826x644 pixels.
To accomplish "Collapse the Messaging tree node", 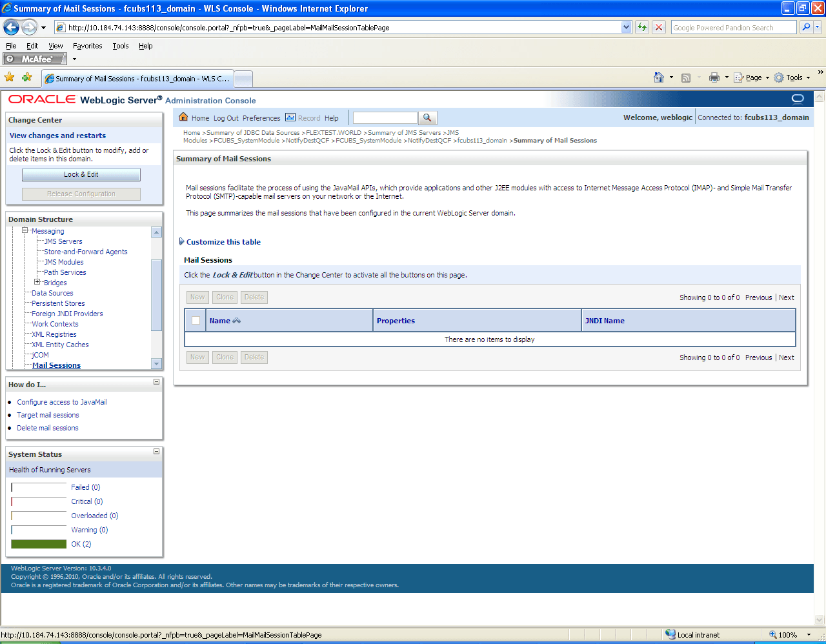I will pyautogui.click(x=26, y=230).
